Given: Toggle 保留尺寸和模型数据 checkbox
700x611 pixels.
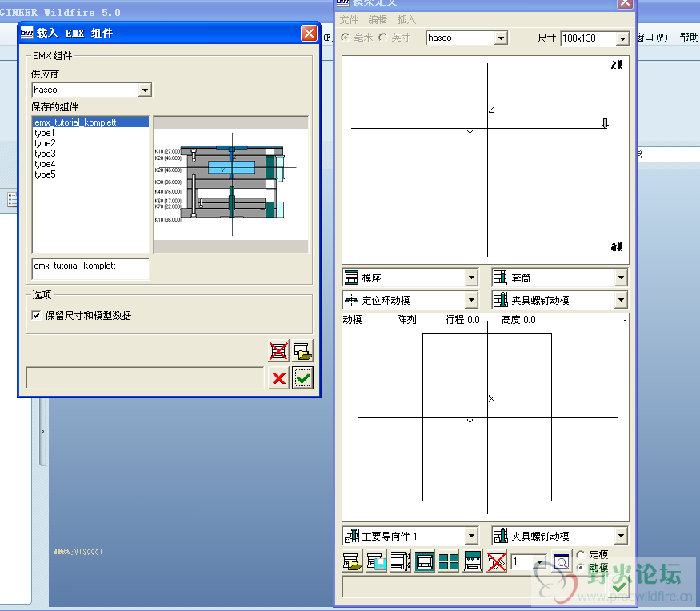Looking at the screenshot, I should (x=37, y=316).
